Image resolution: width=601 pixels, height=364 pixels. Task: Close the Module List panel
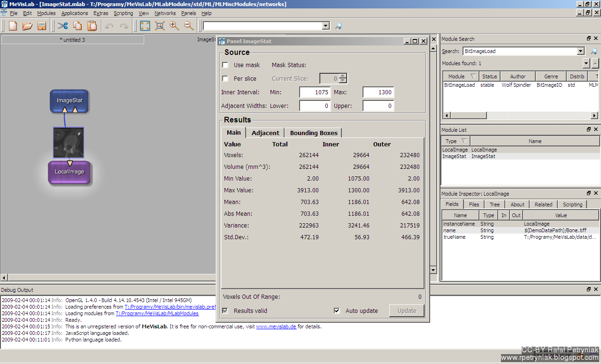point(596,129)
